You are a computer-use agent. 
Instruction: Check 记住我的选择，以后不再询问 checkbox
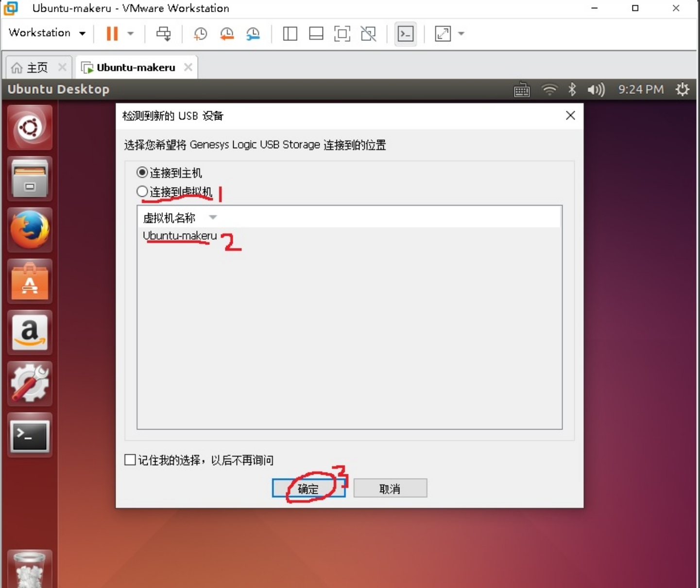coord(130,460)
